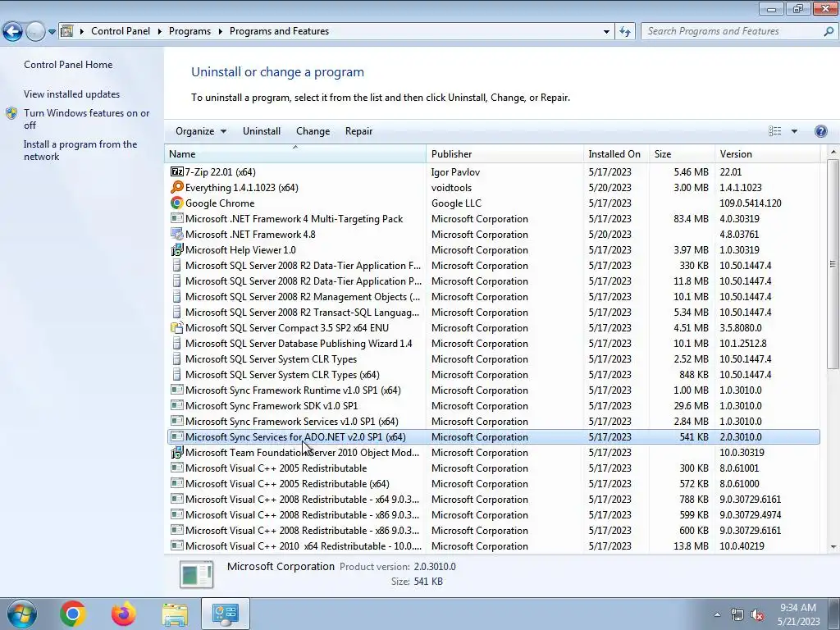Click the Google Chrome list icon
The width and height of the screenshot is (840, 630).
[177, 203]
